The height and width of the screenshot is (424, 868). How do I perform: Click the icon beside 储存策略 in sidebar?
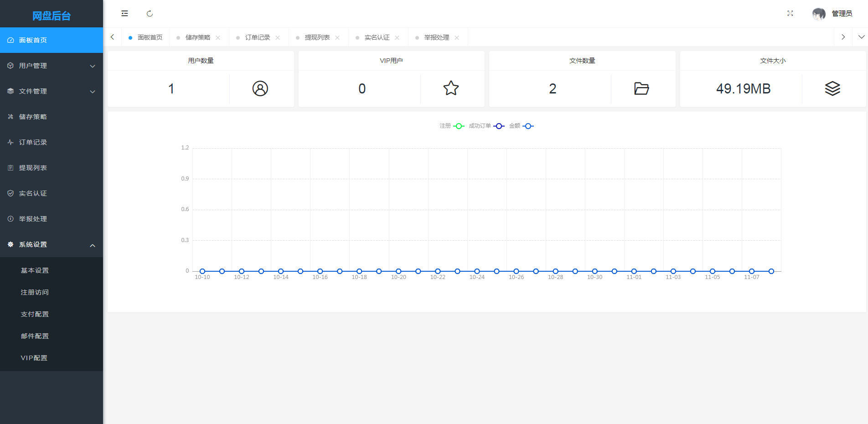[10, 117]
